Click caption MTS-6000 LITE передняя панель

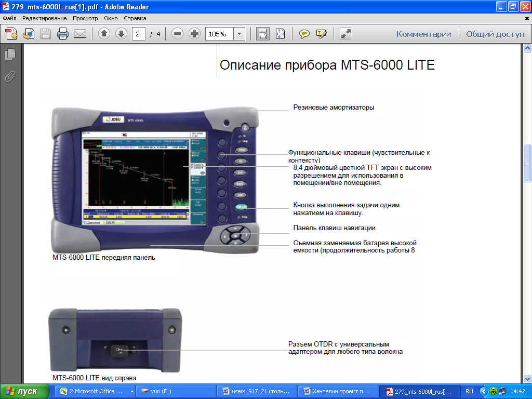(104, 258)
